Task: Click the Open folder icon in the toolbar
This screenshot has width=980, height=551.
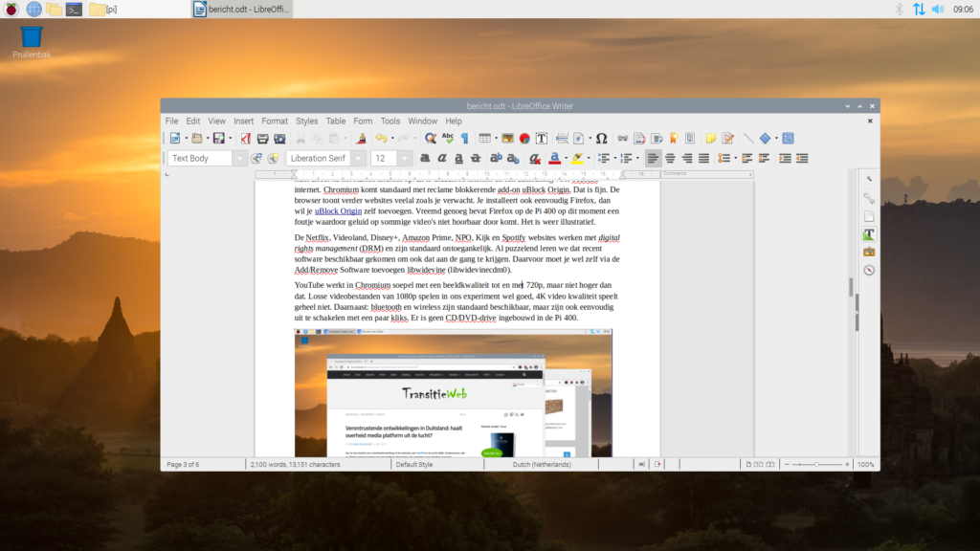Action: pyautogui.click(x=196, y=138)
